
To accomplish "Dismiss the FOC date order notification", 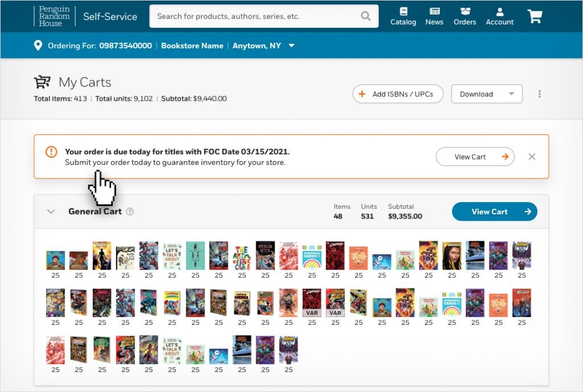I will [x=532, y=156].
